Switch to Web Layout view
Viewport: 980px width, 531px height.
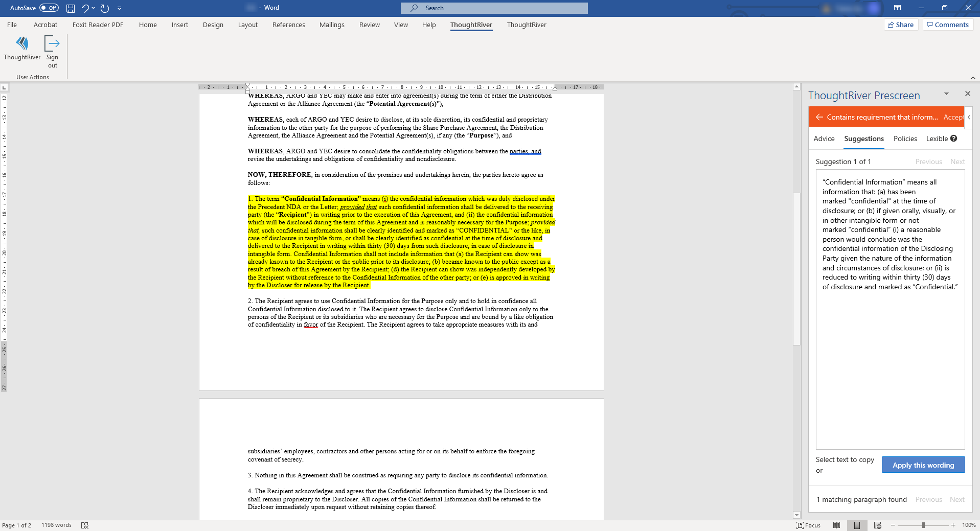(878, 525)
